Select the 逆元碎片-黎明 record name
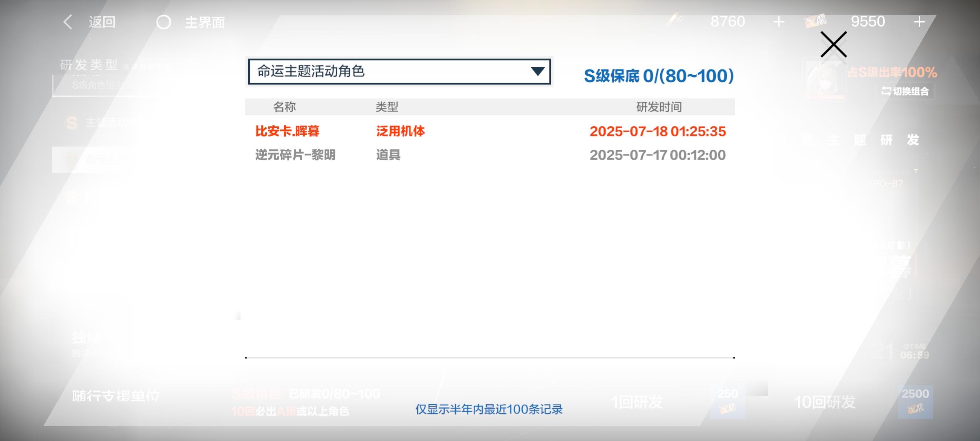The image size is (980, 441). point(295,155)
